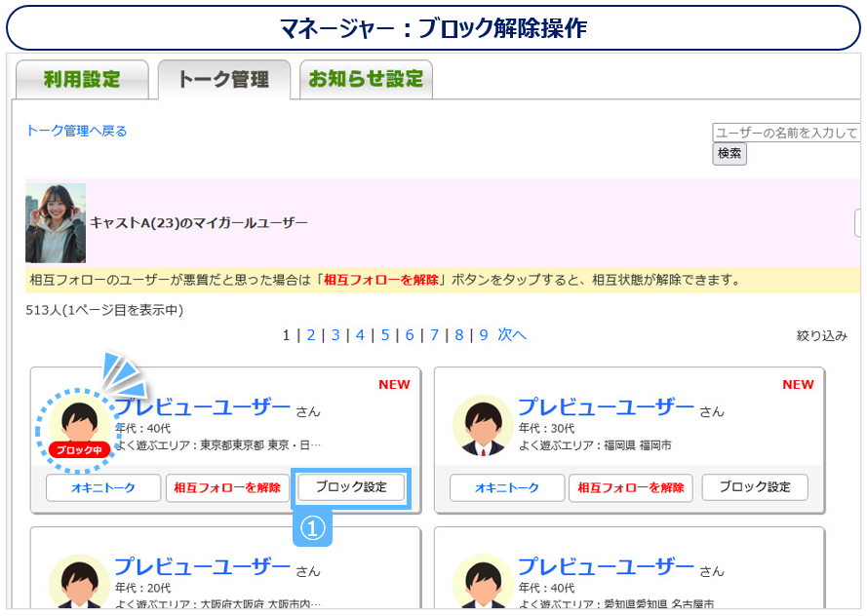
Task: Click the blocked user's avatar icon
Action: [79, 422]
